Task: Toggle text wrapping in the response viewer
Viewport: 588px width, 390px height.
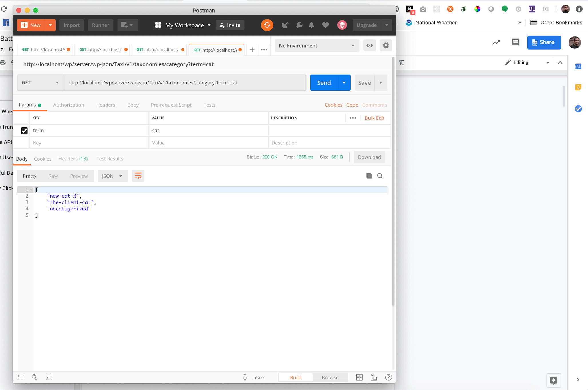Action: [138, 176]
